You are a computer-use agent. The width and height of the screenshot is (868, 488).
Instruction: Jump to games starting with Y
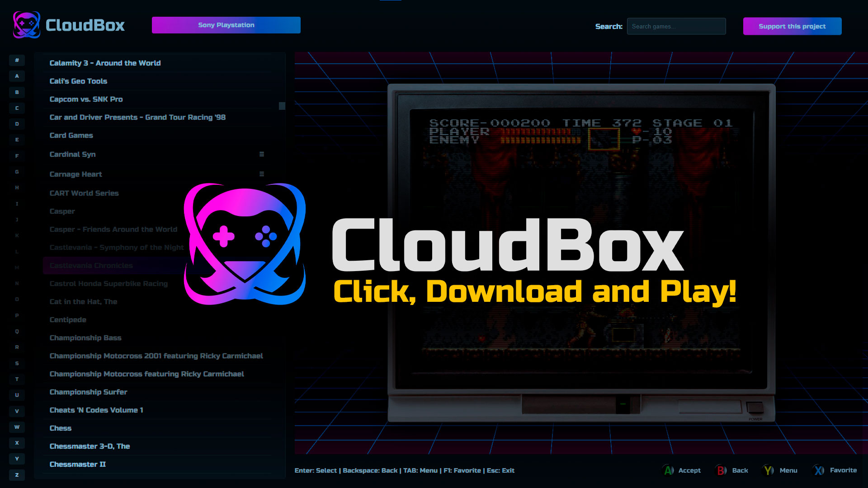(x=17, y=459)
